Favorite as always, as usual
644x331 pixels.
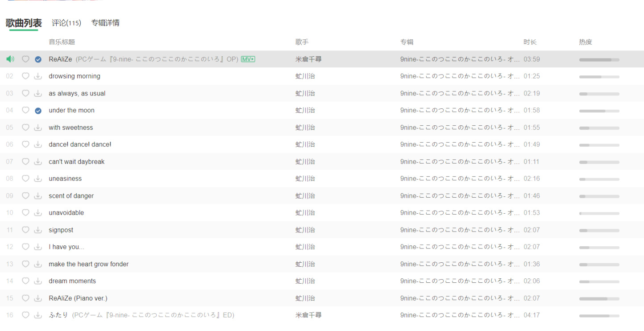25,93
